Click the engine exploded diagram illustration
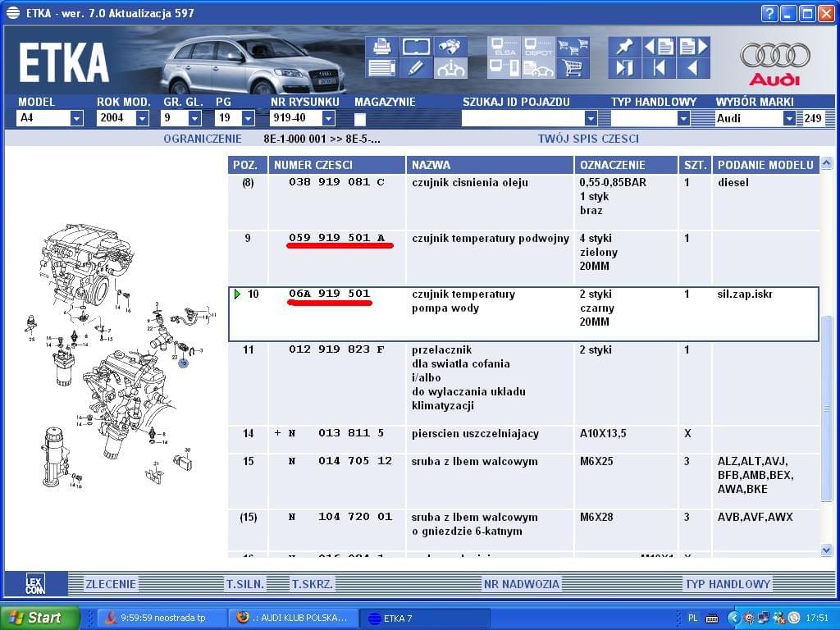The width and height of the screenshot is (840, 630). point(121,357)
